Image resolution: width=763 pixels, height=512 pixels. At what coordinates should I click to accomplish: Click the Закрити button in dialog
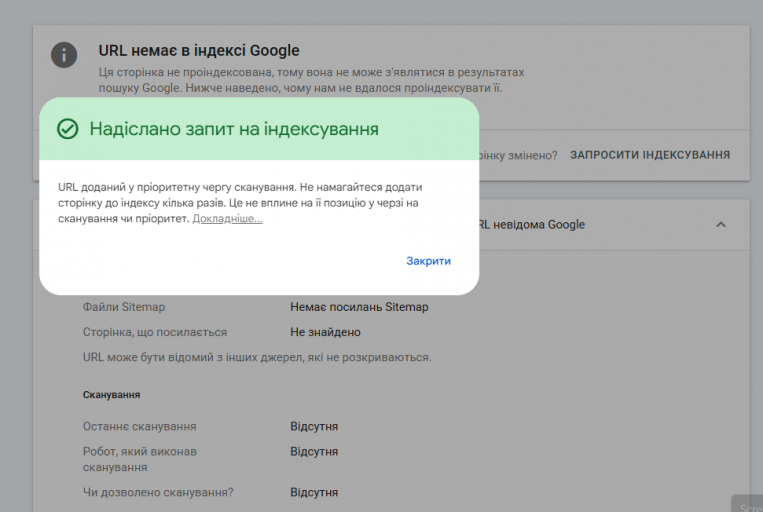(428, 261)
